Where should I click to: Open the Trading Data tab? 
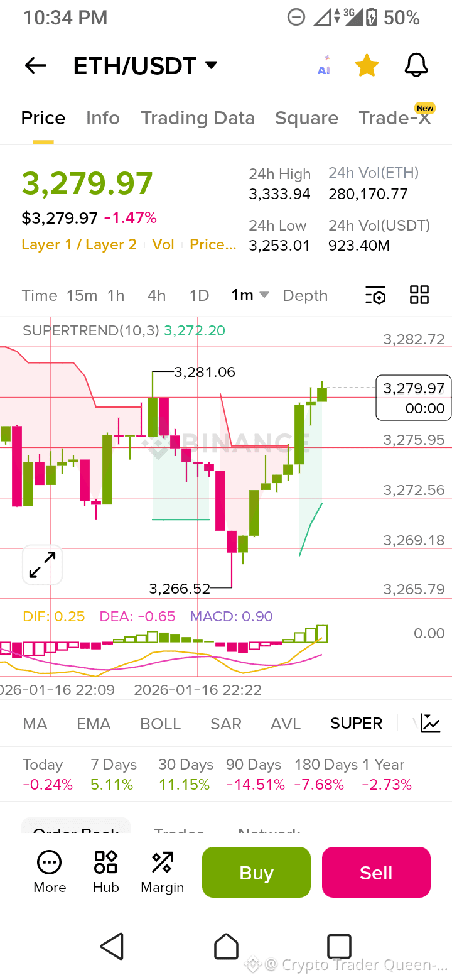point(198,118)
